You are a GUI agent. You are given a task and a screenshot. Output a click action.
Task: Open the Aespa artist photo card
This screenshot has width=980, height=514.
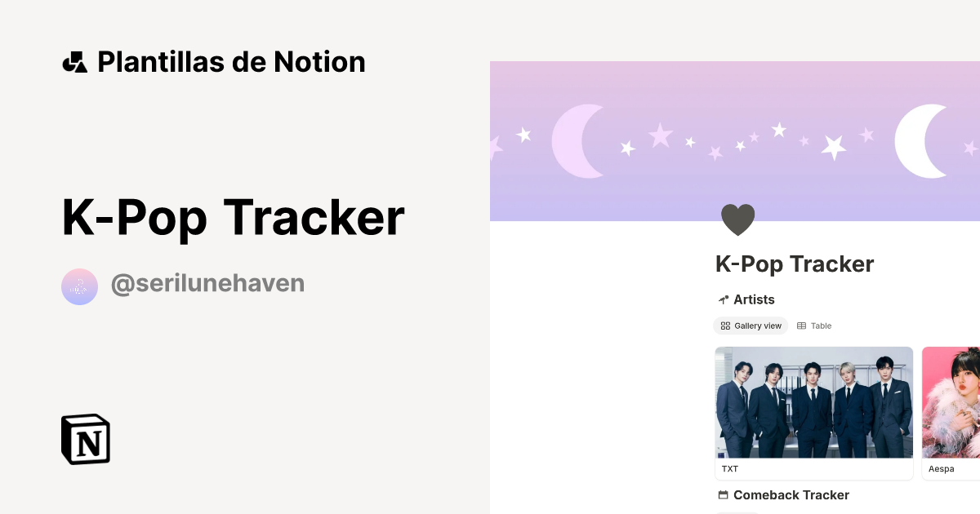pyautogui.click(x=951, y=402)
